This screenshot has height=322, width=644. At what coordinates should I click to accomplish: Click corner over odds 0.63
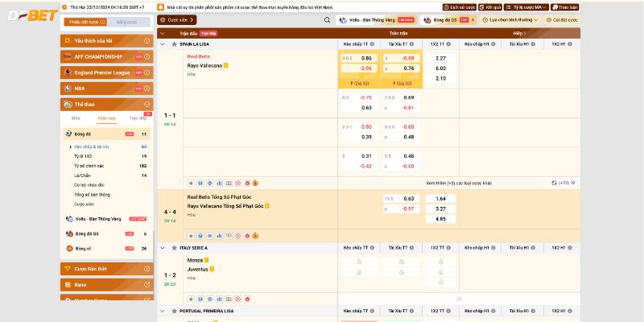click(401, 198)
